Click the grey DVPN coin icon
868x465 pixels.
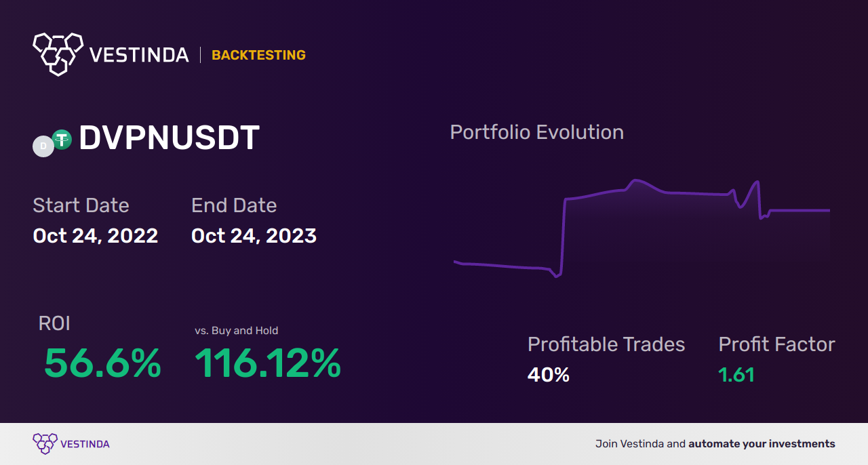[43, 146]
